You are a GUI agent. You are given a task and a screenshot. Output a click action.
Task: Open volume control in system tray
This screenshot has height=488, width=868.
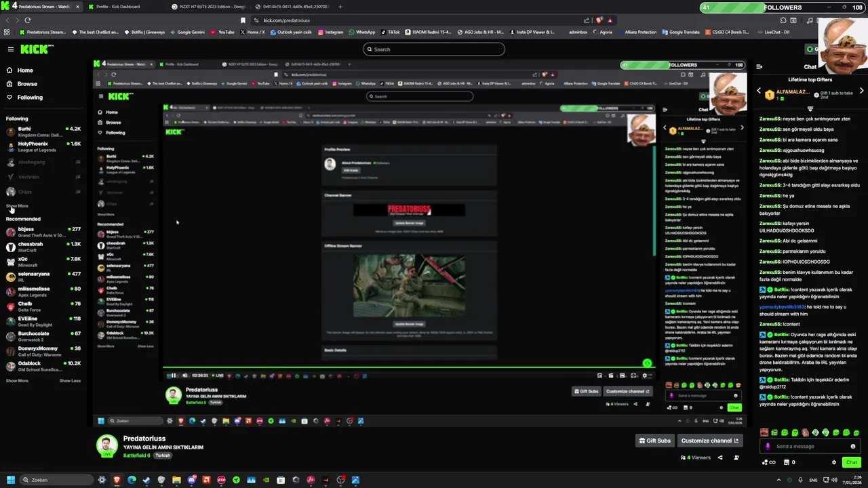point(833,480)
